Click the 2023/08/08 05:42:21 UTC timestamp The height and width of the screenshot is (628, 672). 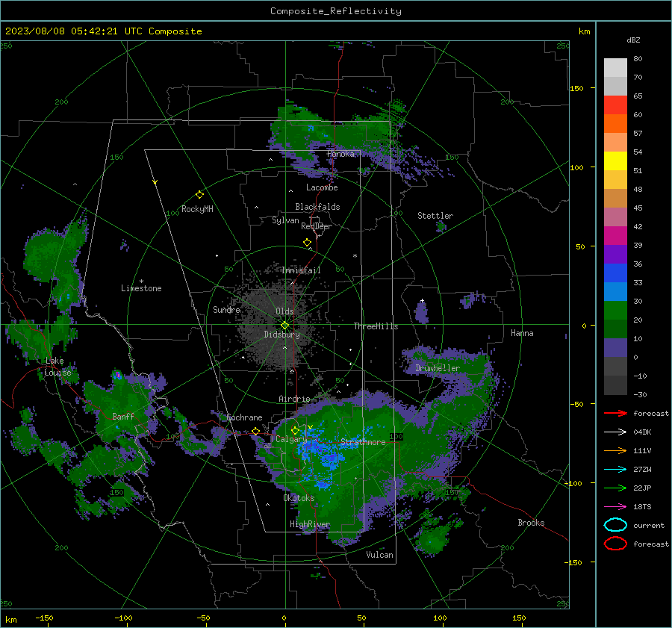point(73,31)
